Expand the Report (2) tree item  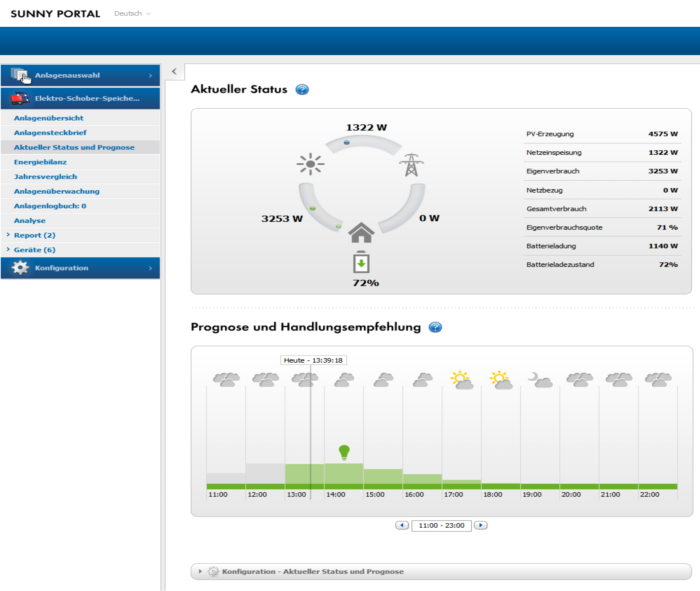click(8, 235)
